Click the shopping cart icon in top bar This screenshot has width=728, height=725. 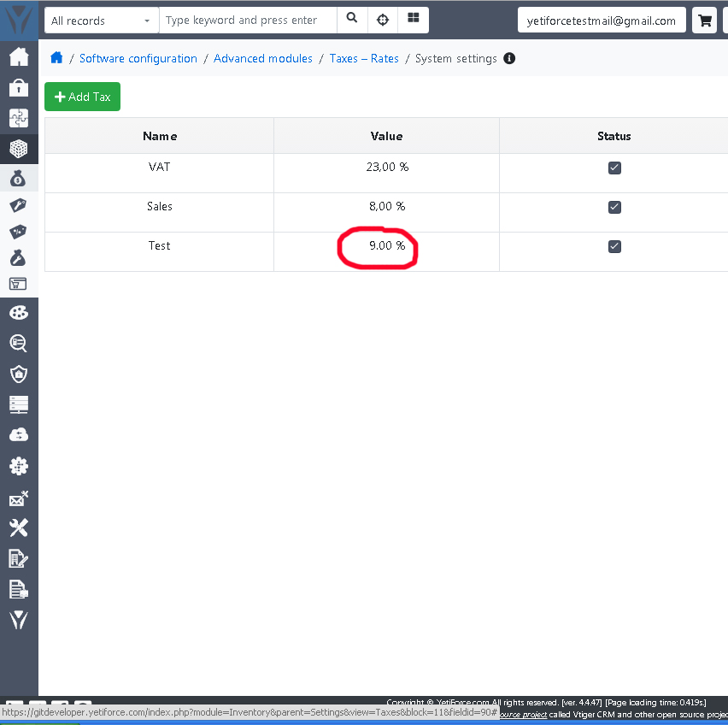coord(705,19)
